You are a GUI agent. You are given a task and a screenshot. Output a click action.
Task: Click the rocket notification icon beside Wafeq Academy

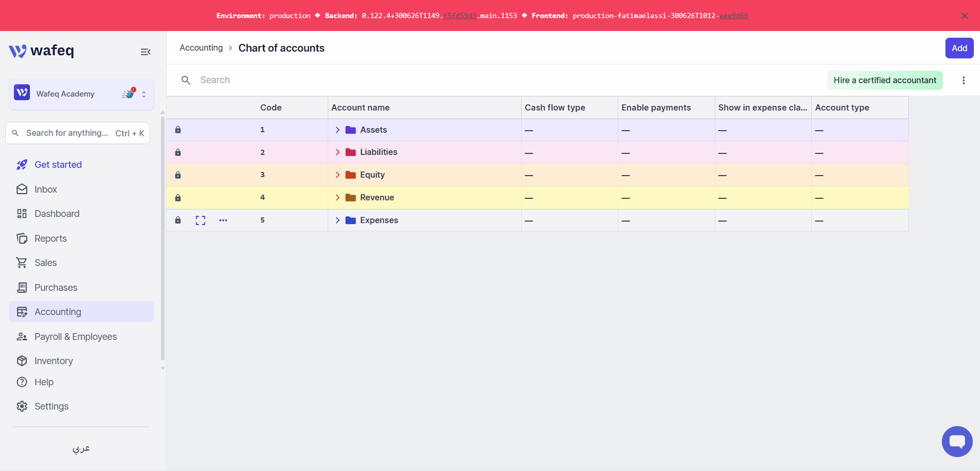pos(128,93)
